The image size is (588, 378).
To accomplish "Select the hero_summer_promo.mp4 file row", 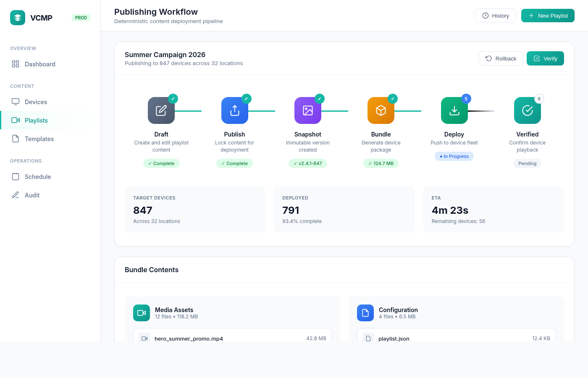I will [232, 336].
